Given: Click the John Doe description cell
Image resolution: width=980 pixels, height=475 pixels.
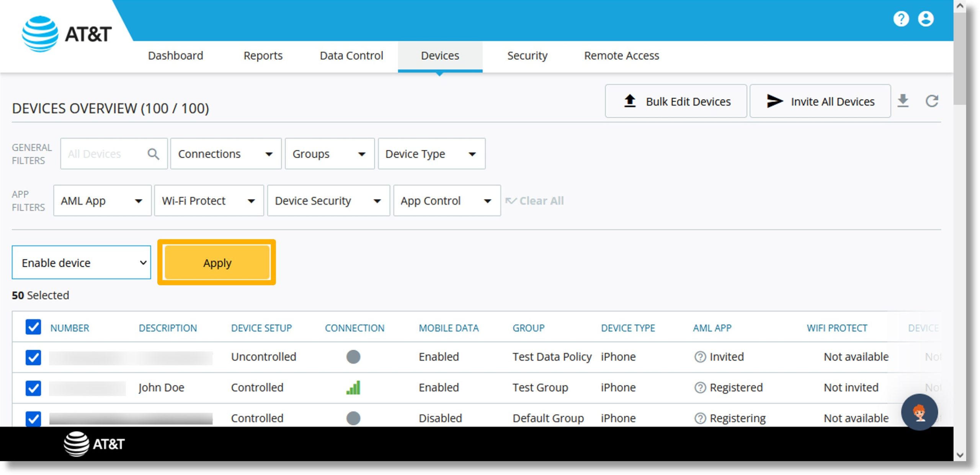Looking at the screenshot, I should pos(161,388).
